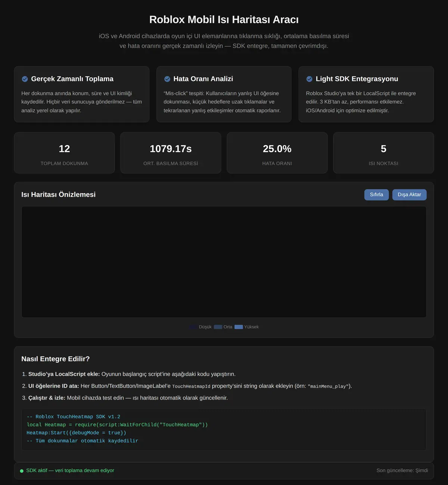Click the Lua SDK code snippet block
Viewport: 448px width, 485px height.
coord(224,429)
